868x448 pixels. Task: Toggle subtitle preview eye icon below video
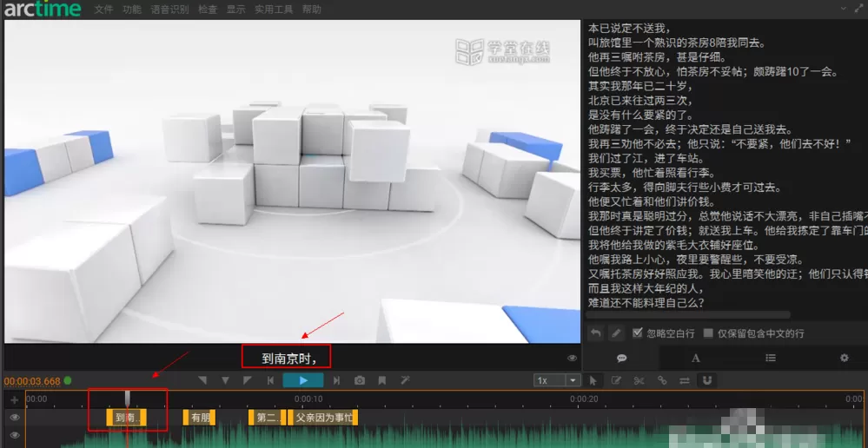click(573, 359)
